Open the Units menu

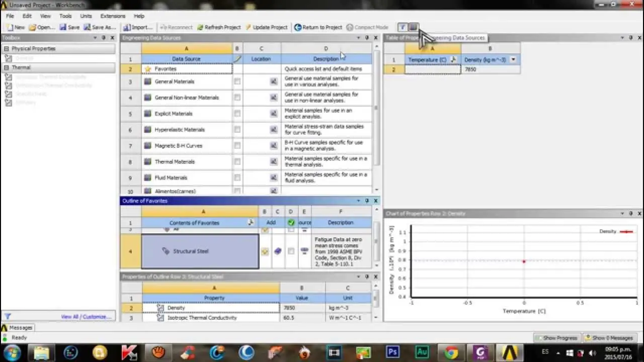86,16
